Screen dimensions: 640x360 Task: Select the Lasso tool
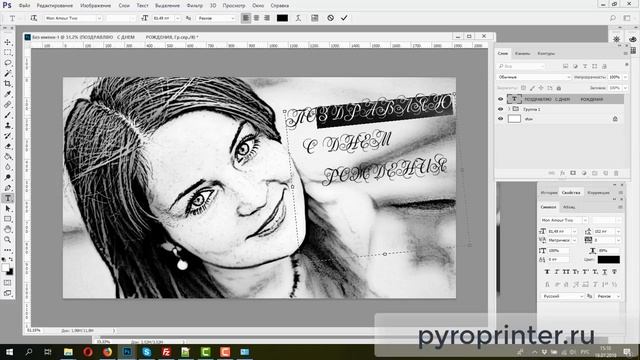pos(8,63)
